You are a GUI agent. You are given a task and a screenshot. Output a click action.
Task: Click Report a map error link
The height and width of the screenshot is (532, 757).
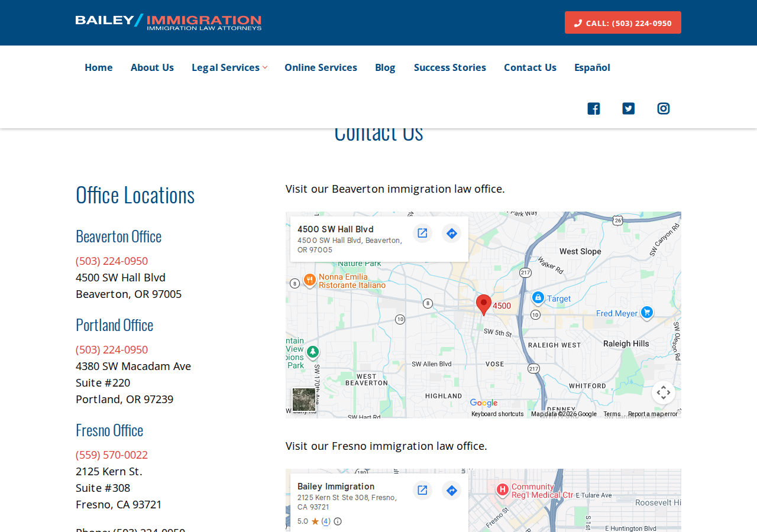click(x=653, y=414)
